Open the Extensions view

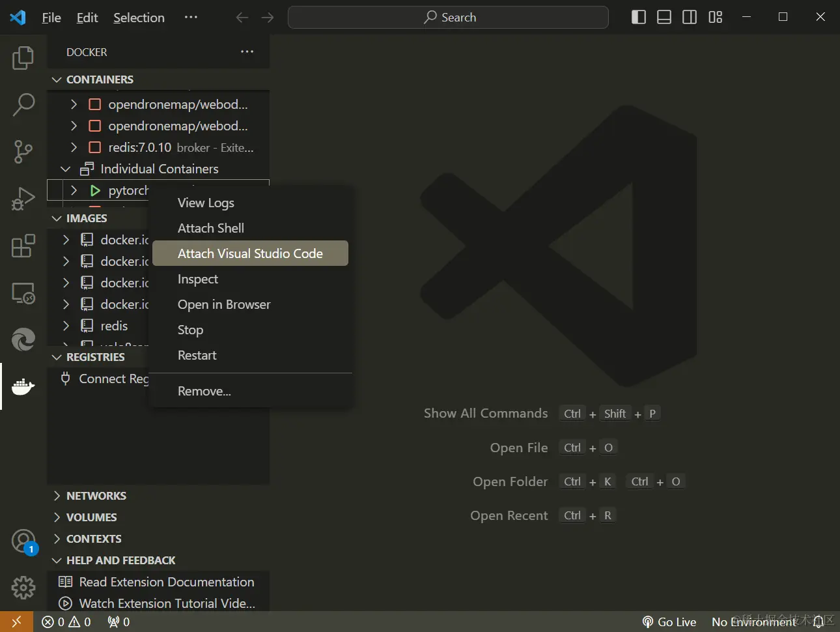23,246
